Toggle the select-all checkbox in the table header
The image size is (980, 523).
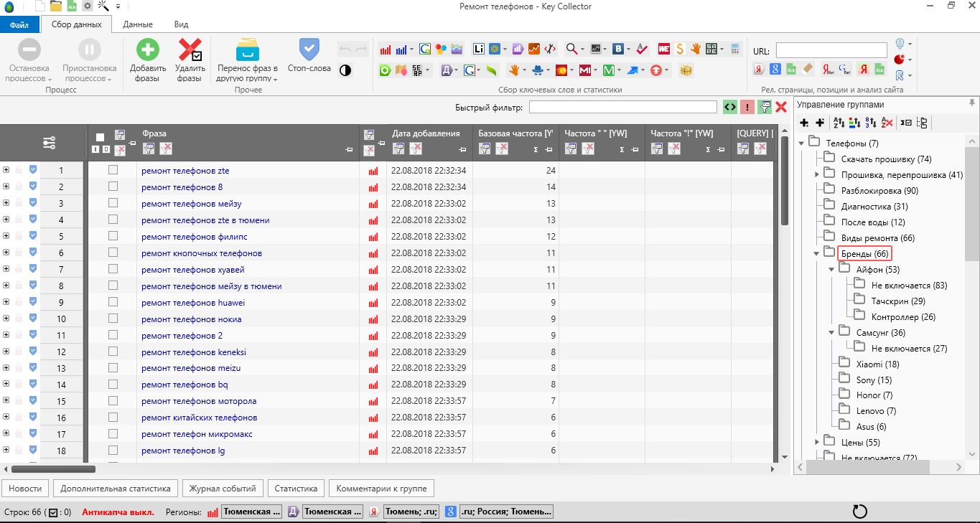click(100, 137)
